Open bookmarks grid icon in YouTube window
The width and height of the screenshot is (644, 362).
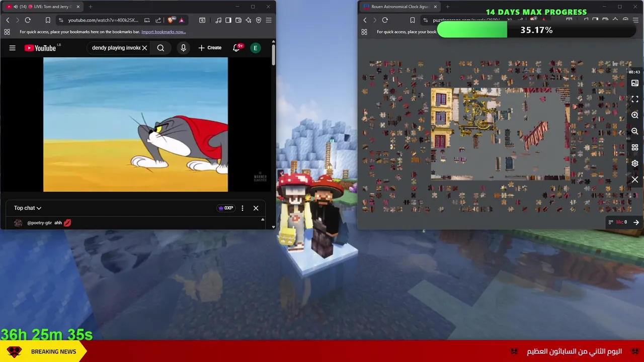click(7, 32)
